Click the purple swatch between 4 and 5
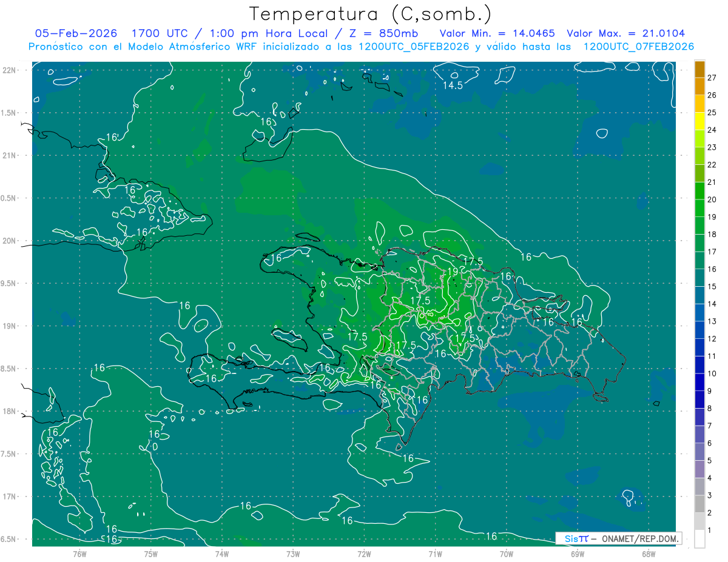The height and width of the screenshot is (562, 728). [699, 469]
